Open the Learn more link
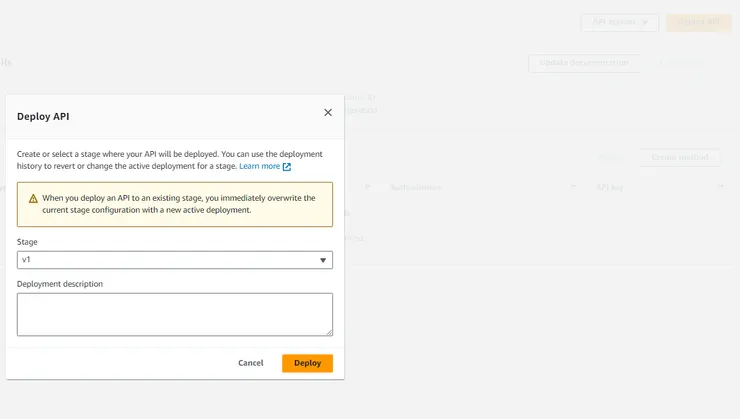This screenshot has height=419, width=740. 259,166
